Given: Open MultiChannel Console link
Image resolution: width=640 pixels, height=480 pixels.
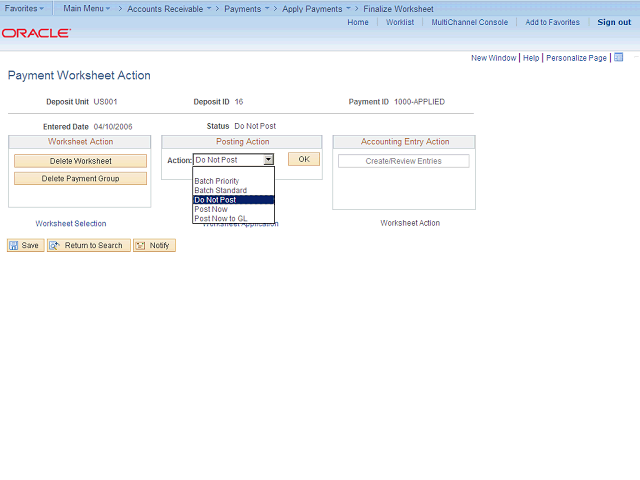Looking at the screenshot, I should [x=469, y=22].
